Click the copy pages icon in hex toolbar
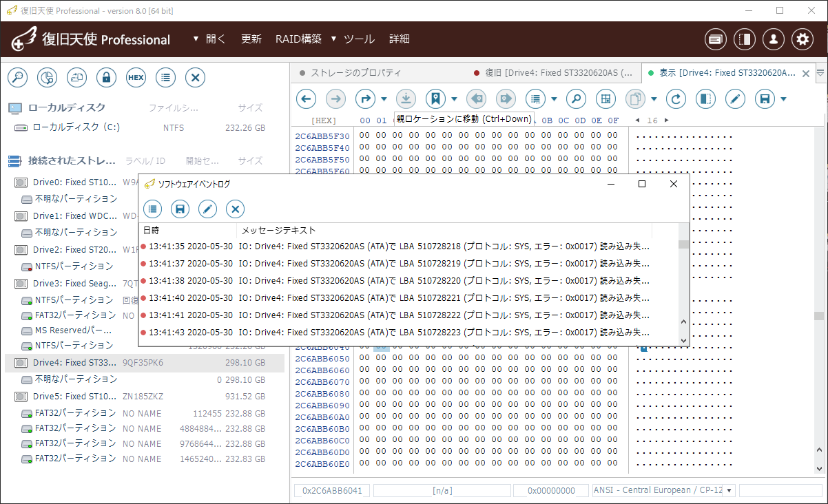Viewport: 828px width, 504px height. 635,99
